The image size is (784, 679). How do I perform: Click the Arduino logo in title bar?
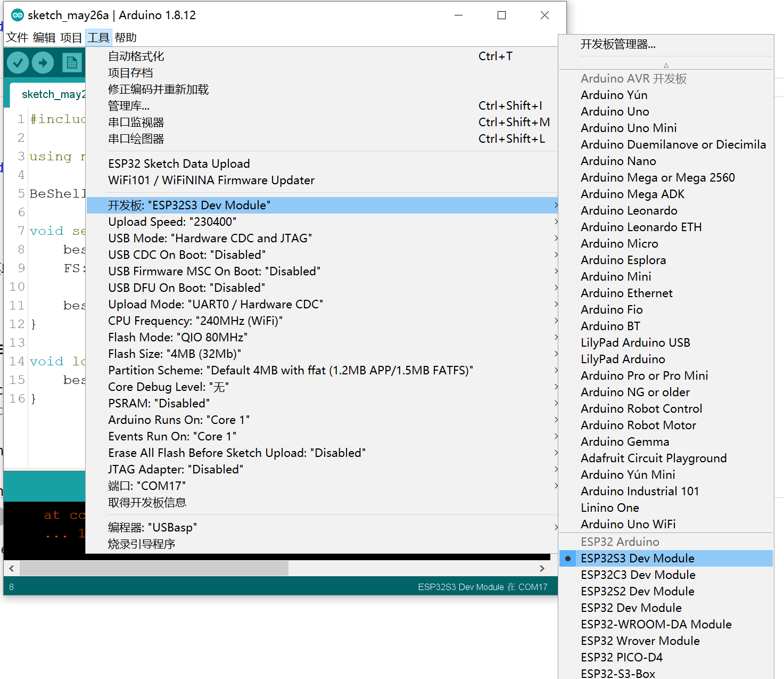pos(18,15)
